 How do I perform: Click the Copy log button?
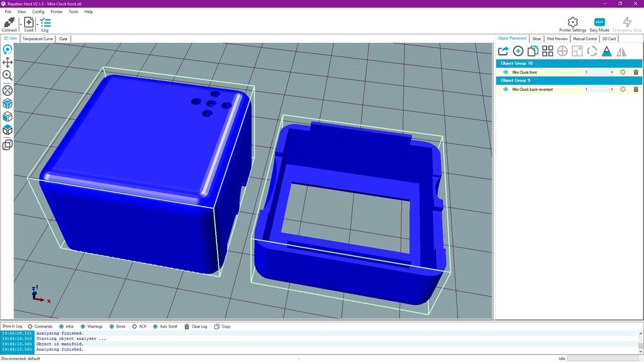(x=223, y=326)
